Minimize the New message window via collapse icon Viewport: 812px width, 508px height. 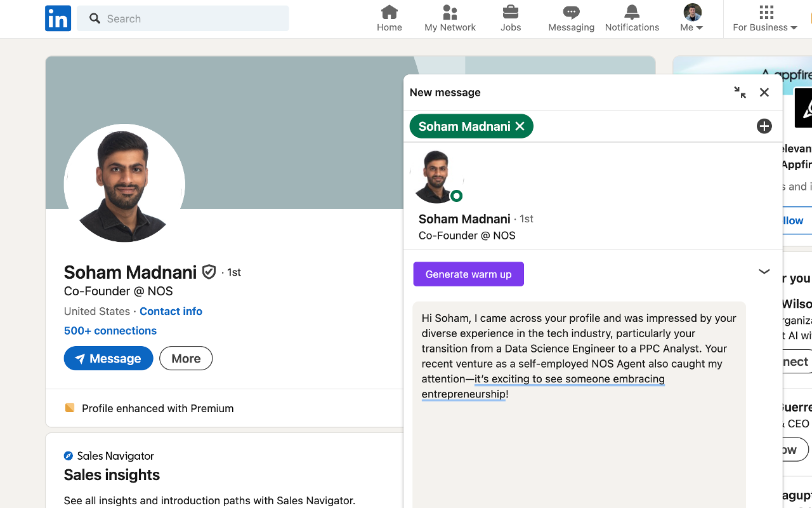click(x=740, y=93)
